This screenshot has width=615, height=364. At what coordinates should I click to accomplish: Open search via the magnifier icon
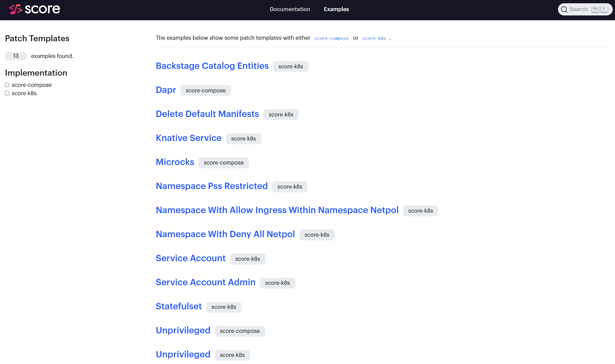pyautogui.click(x=564, y=9)
